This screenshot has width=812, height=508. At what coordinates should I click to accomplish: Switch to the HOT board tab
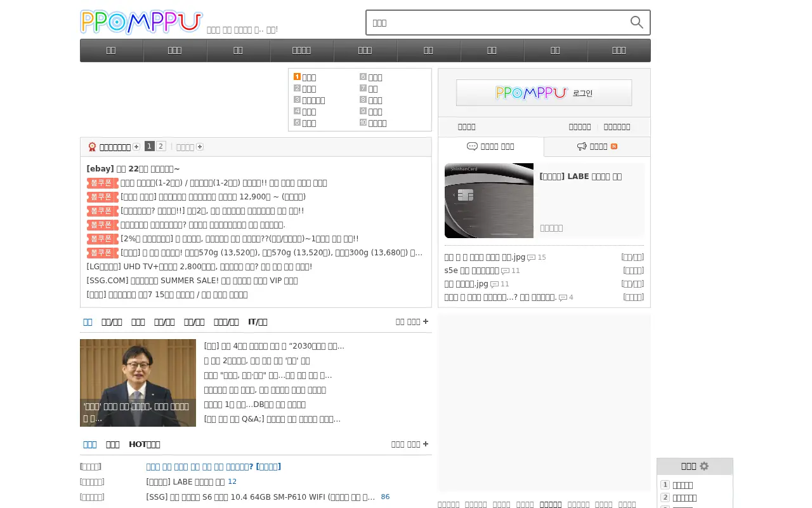tap(144, 444)
